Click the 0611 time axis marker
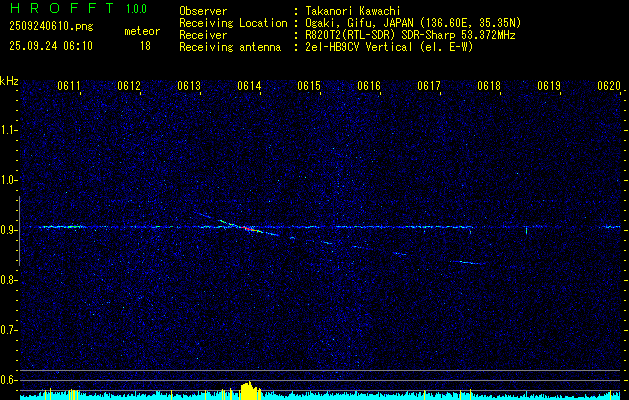Screen dimensions: 629x400 [x=69, y=86]
